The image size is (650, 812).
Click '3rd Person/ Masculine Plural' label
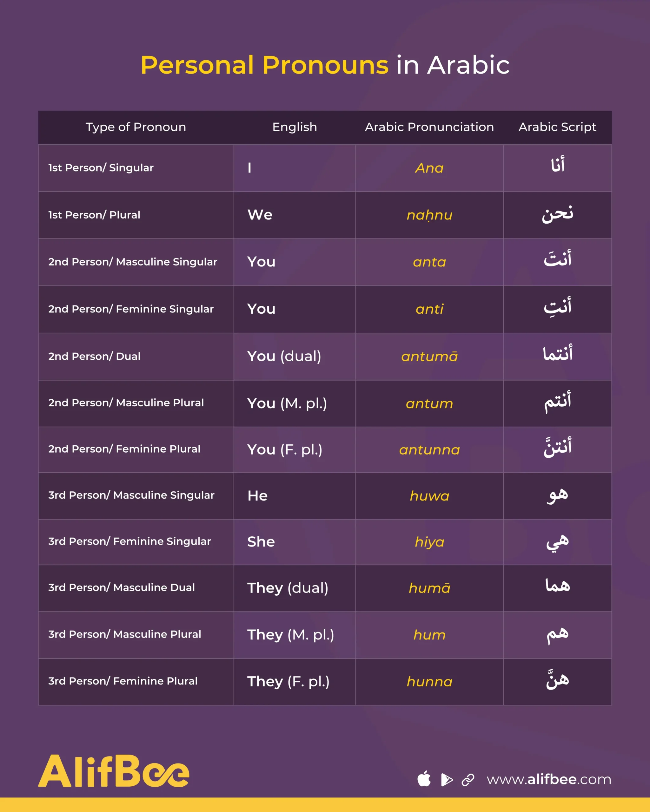(124, 634)
